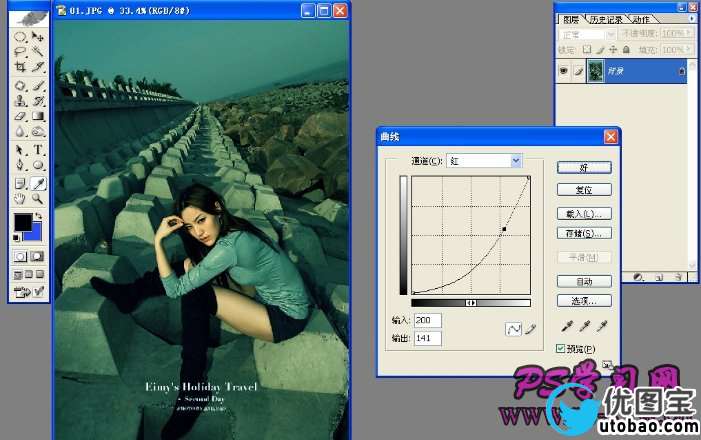
Task: Jump to ImageReady from toolbox
Action: (x=21, y=292)
